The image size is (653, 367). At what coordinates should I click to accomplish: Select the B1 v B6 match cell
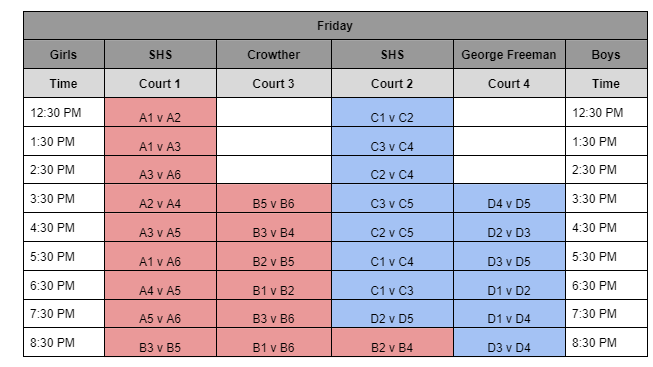pyautogui.click(x=274, y=342)
